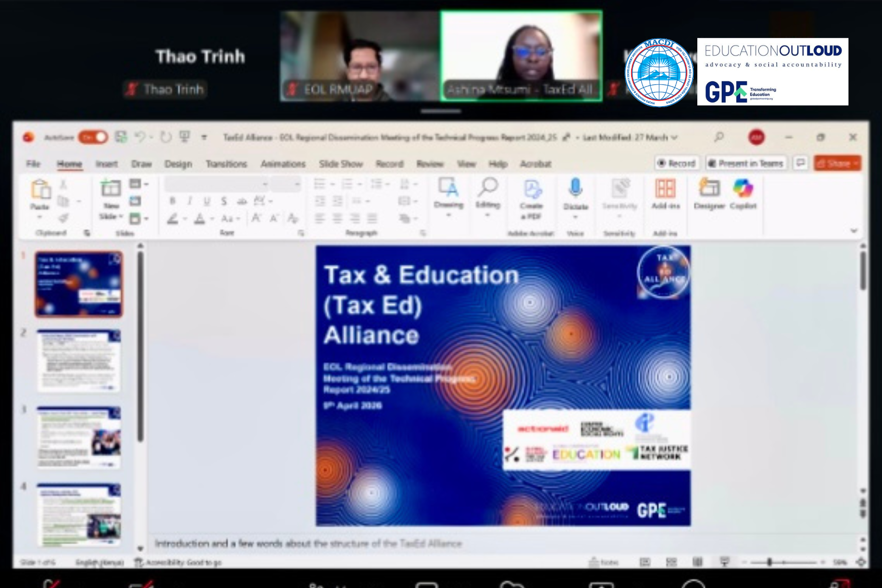Viewport: 882px width, 588px height.
Task: Adjust the zoom slider in status bar
Action: click(x=769, y=562)
